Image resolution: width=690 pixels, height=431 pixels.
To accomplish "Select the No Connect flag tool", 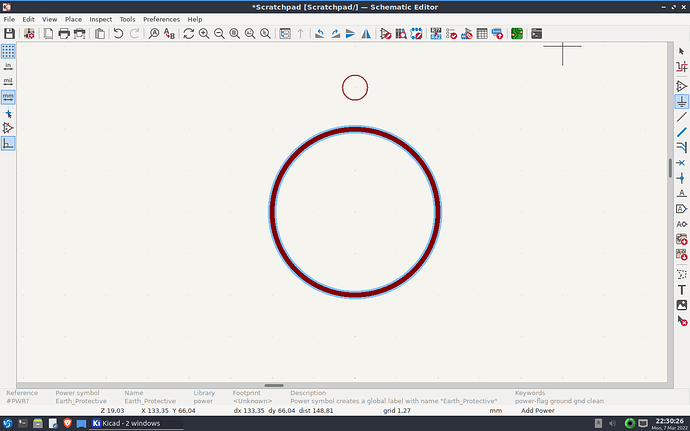I will coord(682,163).
